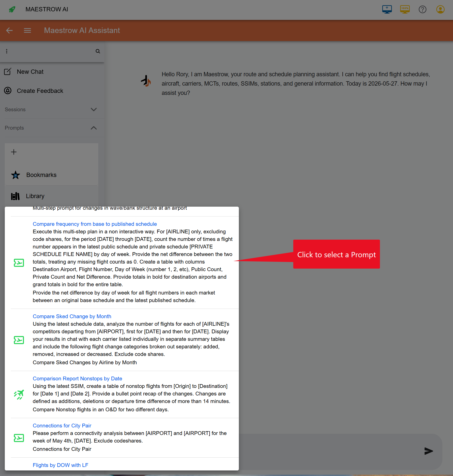The height and width of the screenshot is (476, 453).
Task: Send message with the arrow icon
Action: [x=428, y=451]
